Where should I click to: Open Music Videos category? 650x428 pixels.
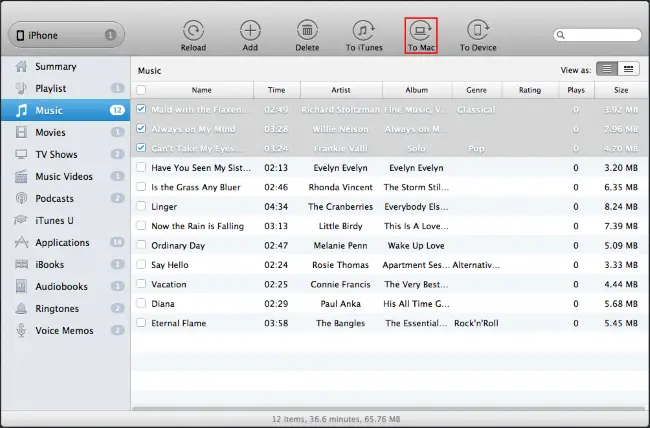[65, 176]
